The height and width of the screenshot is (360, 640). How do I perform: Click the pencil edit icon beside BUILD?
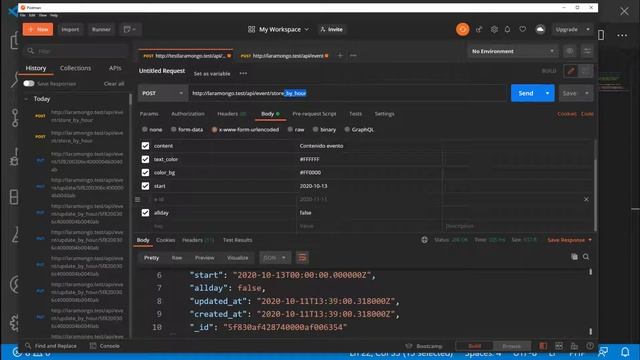571,71
